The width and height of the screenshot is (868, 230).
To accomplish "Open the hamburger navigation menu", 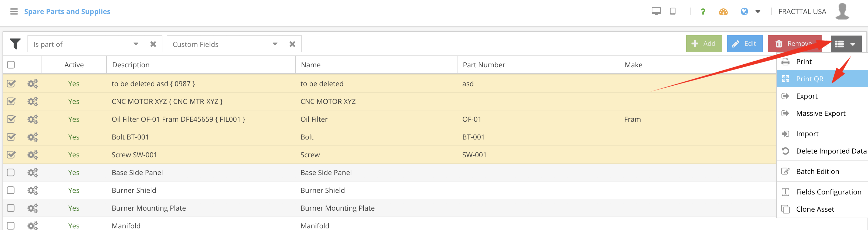I will coord(14,11).
